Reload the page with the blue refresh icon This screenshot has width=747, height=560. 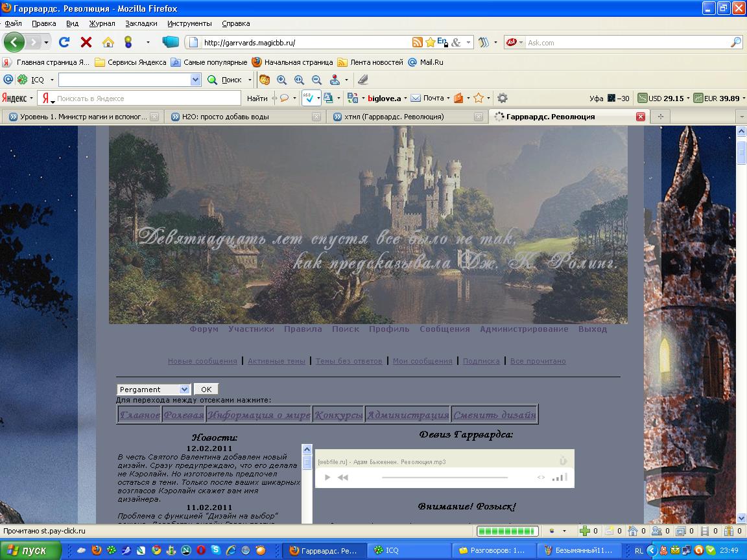64,42
